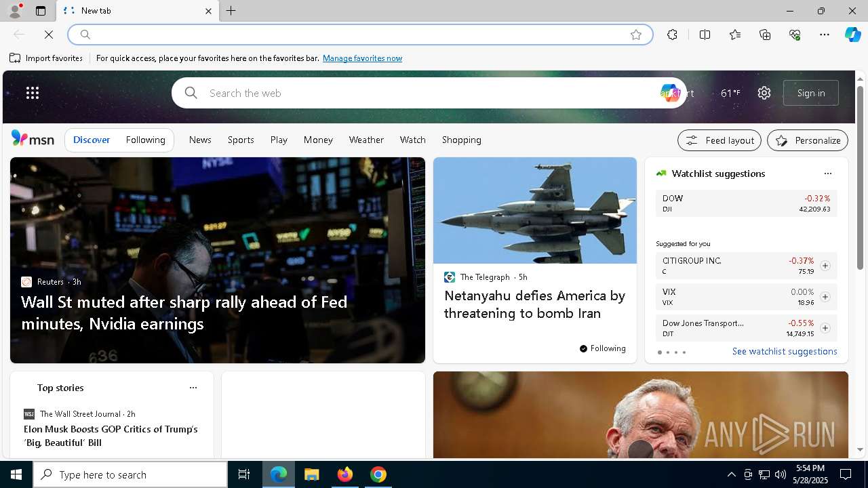This screenshot has width=868, height=488.
Task: Open the MSN apps grid launcher
Action: (33, 93)
